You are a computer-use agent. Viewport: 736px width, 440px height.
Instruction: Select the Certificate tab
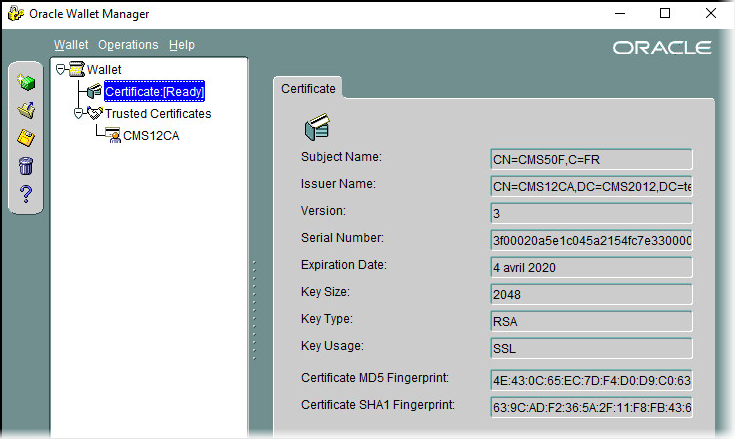(x=308, y=88)
